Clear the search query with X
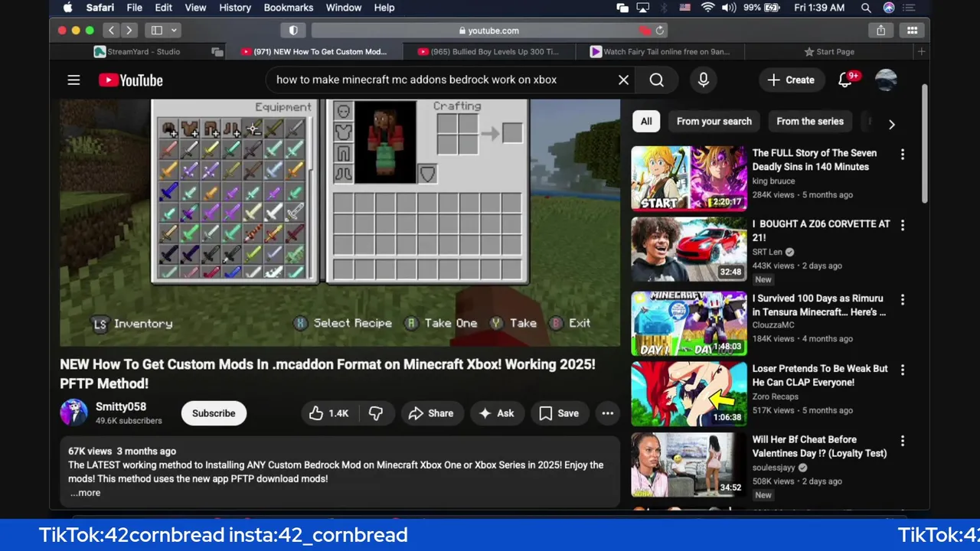The image size is (980, 551). (x=623, y=80)
